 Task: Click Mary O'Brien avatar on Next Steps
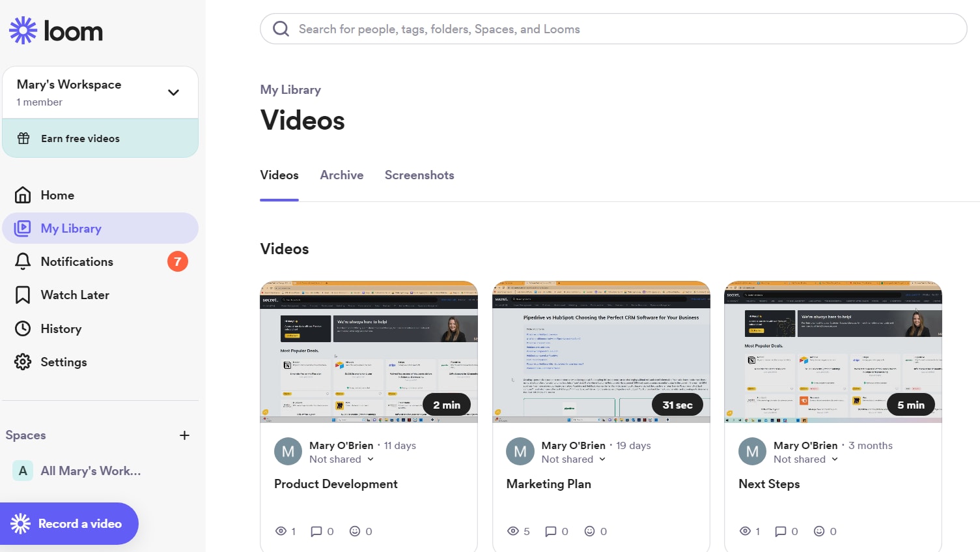point(752,452)
